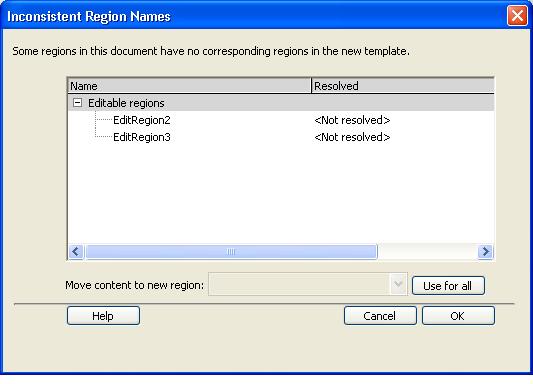Confirm with the OK button

click(x=458, y=316)
